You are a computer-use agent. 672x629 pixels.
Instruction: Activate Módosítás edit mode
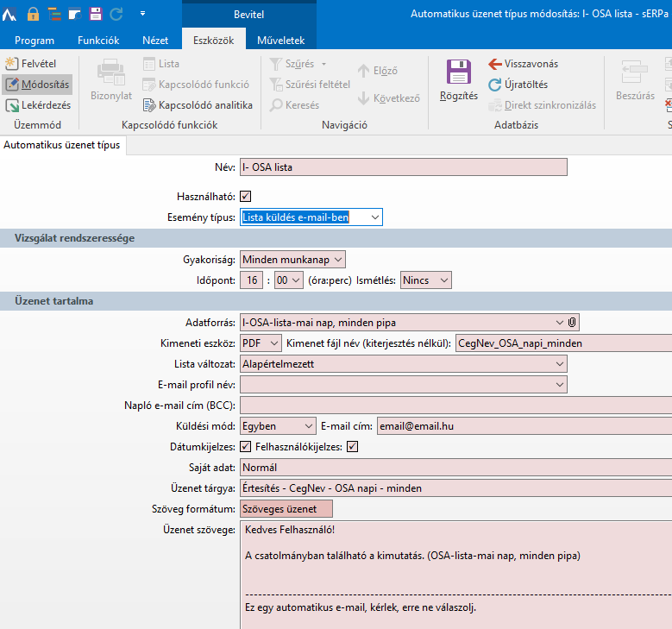[x=37, y=85]
